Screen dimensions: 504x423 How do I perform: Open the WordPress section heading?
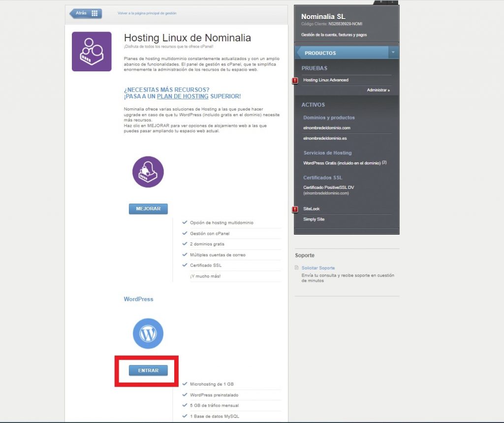coord(138,299)
